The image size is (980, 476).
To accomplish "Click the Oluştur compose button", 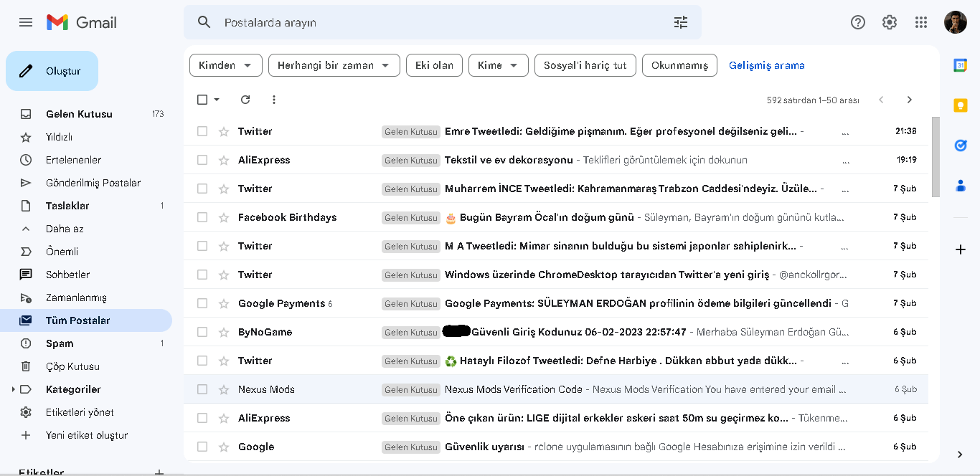I will [x=52, y=71].
